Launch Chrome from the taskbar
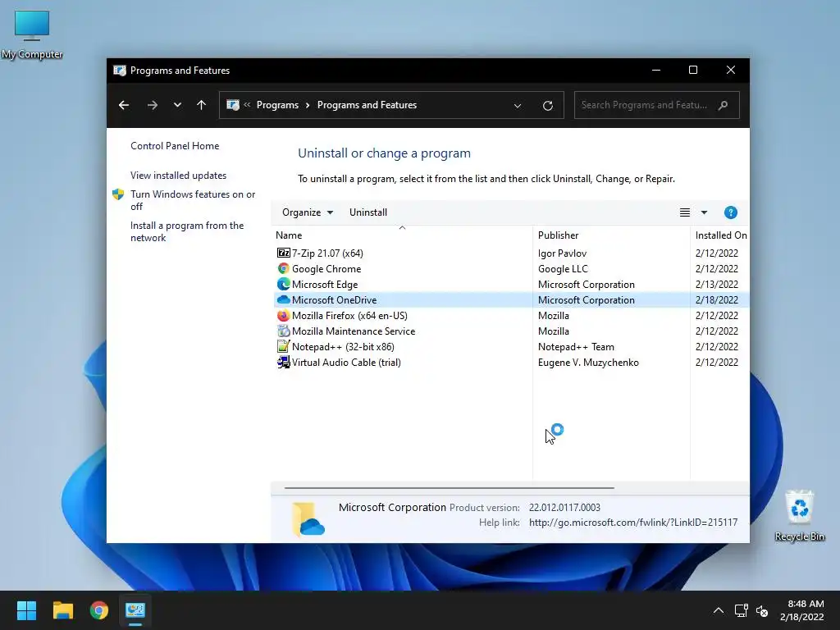Screen dimensions: 840x630 tap(99, 610)
